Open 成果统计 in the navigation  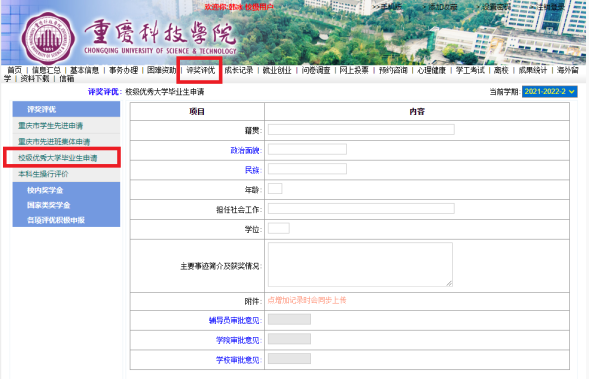pyautogui.click(x=533, y=70)
